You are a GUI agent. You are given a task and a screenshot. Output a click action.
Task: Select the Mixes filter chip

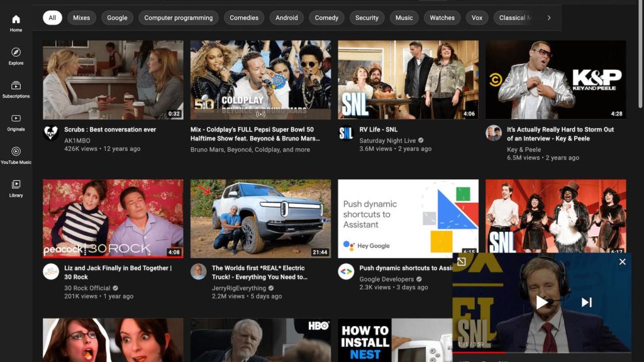pos(81,18)
